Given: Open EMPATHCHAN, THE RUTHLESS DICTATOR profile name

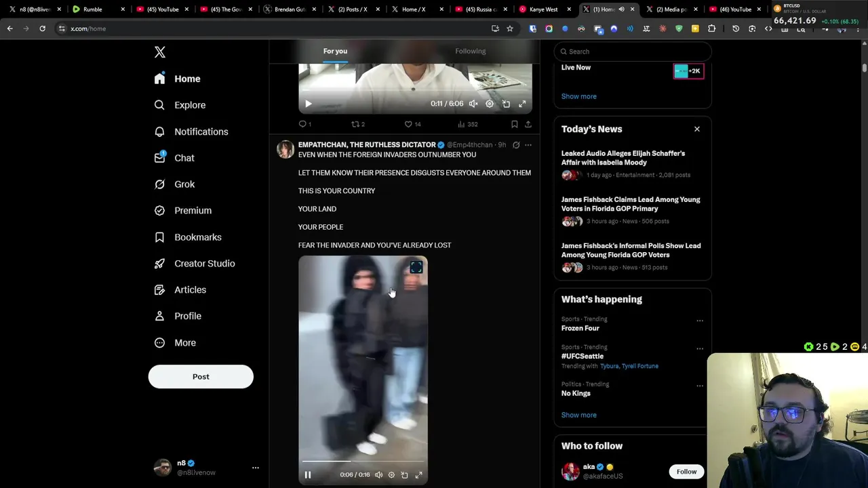Looking at the screenshot, I should click(x=367, y=145).
